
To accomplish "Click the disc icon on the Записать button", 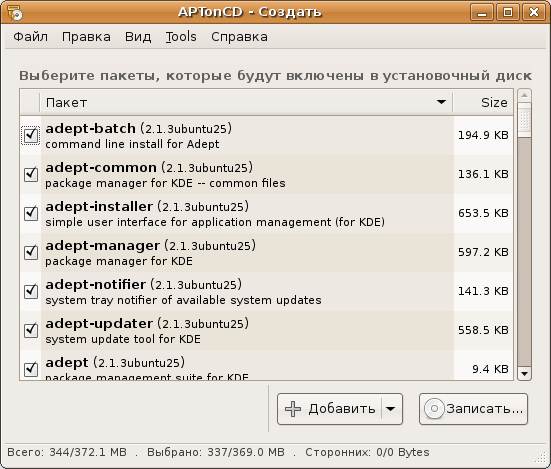I will (x=434, y=409).
